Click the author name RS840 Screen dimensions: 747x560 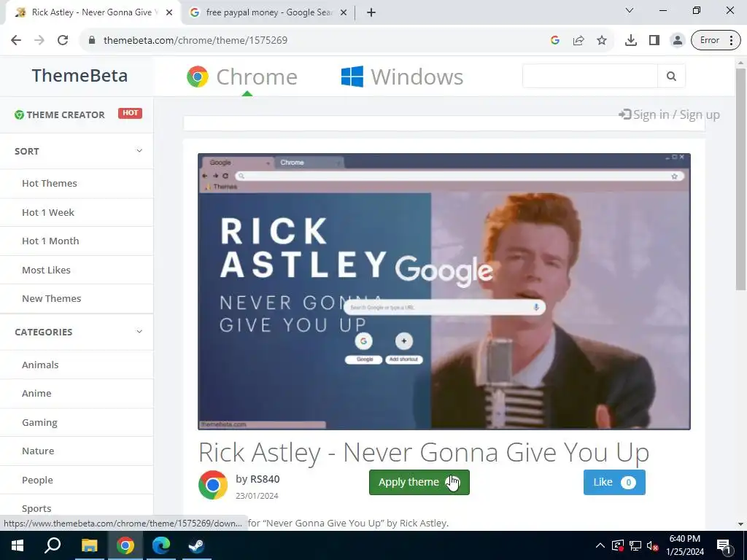(265, 479)
